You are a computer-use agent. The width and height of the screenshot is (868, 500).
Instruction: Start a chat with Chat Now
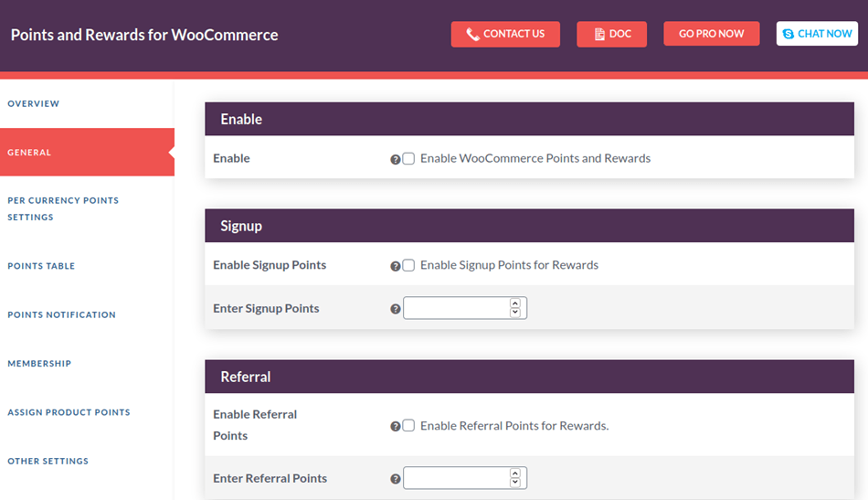(817, 34)
